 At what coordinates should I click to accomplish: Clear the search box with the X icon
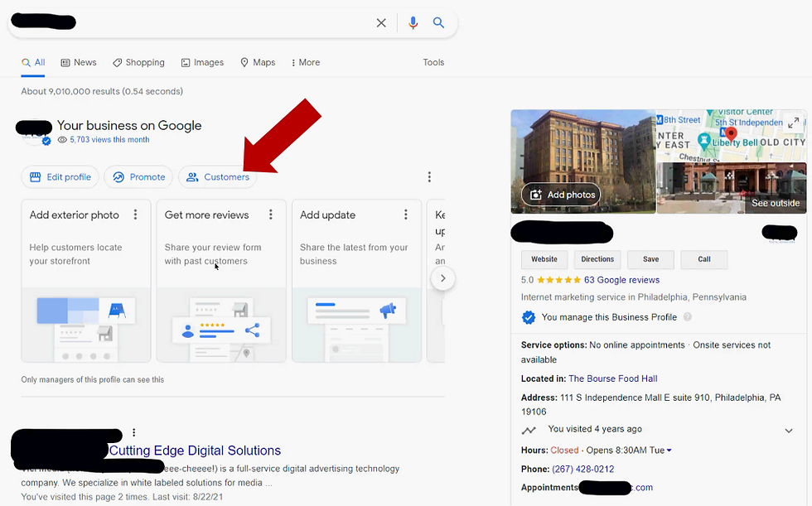pyautogui.click(x=381, y=22)
